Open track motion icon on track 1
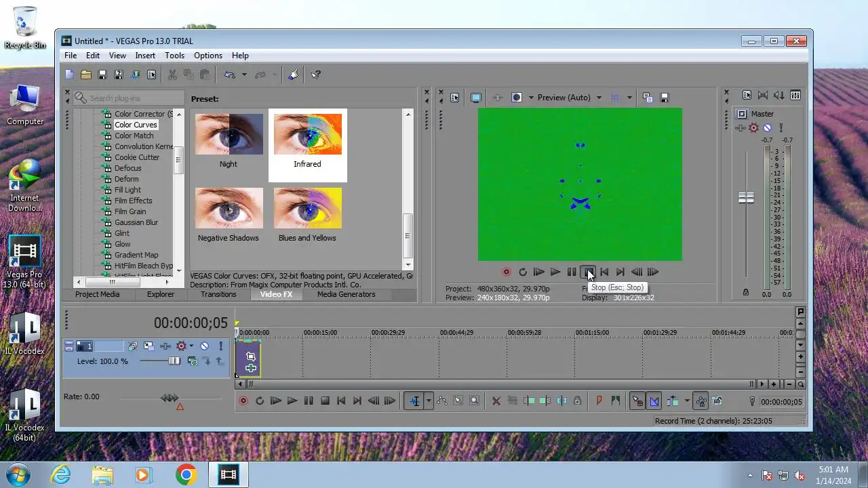Screen dimensions: 868x488 click(x=149, y=346)
